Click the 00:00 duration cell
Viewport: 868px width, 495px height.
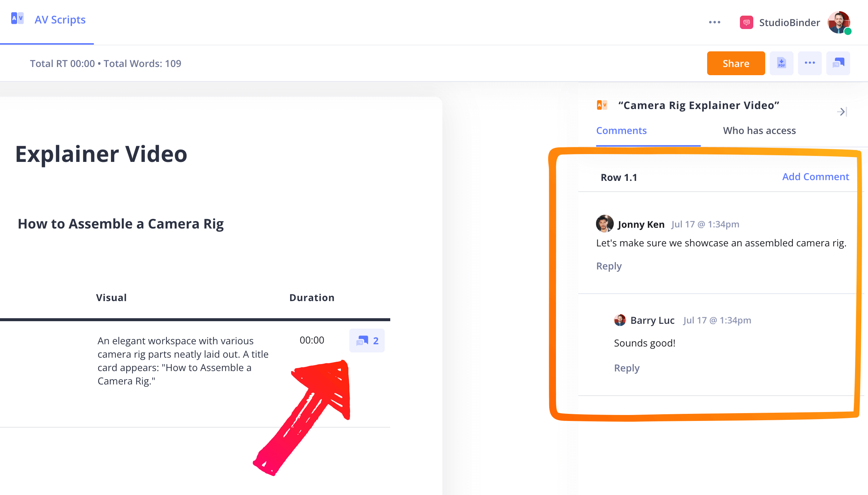point(312,340)
